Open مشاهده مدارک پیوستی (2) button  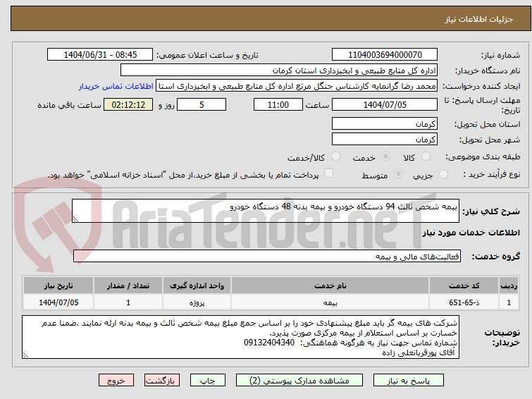(299, 381)
